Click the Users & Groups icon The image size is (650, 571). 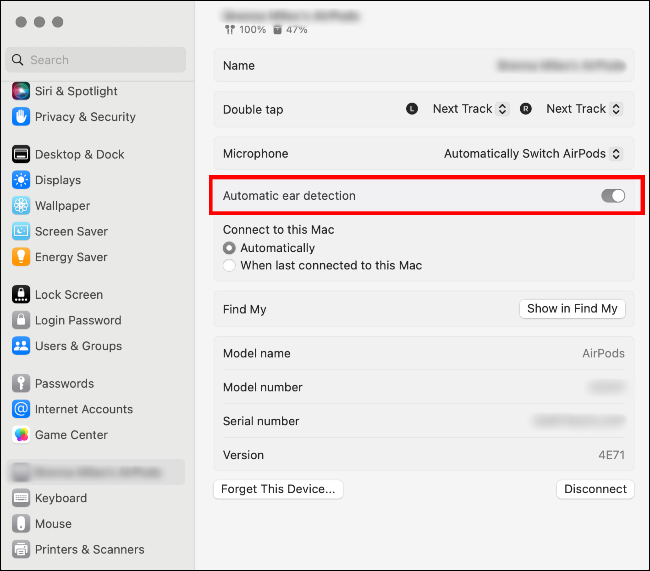click(21, 346)
